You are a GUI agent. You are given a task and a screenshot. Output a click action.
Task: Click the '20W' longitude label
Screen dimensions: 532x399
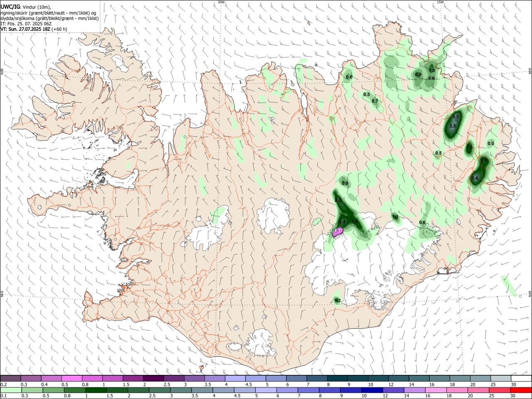(221, 2)
